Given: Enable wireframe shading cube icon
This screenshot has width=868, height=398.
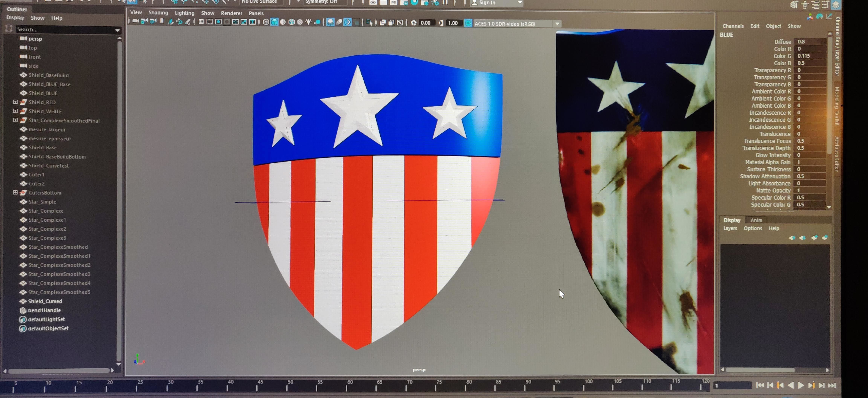Looking at the screenshot, I should pyautogui.click(x=266, y=22).
